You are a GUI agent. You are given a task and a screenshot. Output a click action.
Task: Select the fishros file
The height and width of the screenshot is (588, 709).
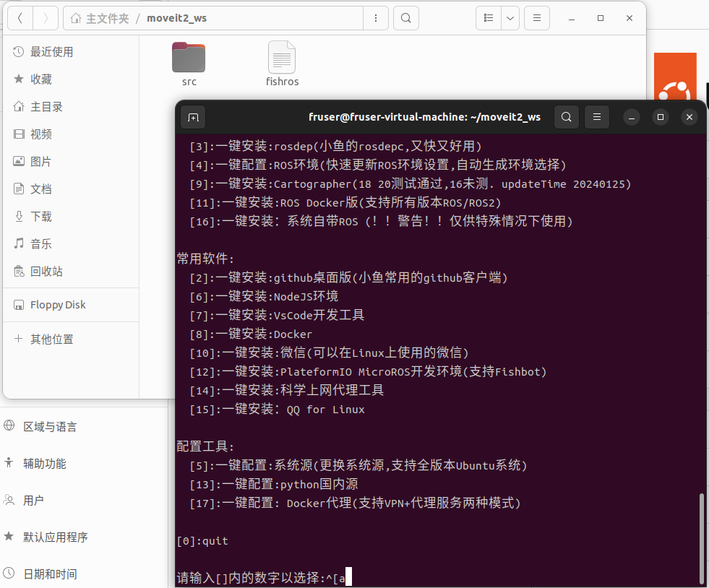[282, 64]
